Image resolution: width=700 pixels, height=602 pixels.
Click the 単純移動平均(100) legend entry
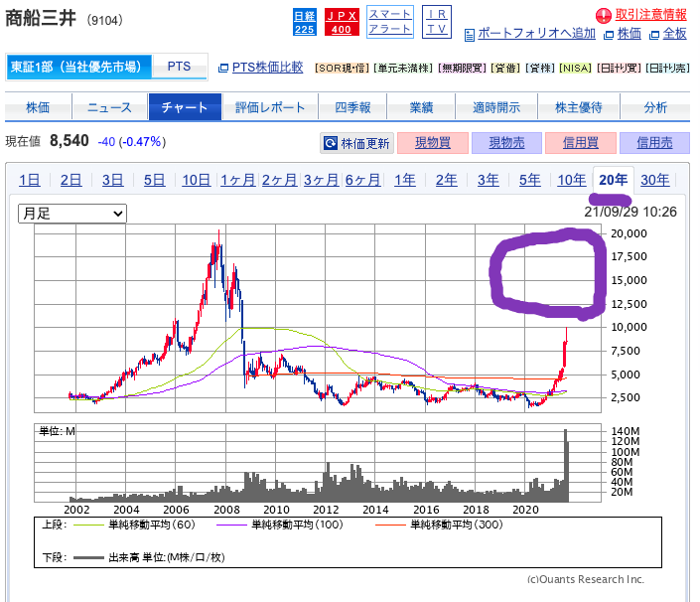coord(280,525)
